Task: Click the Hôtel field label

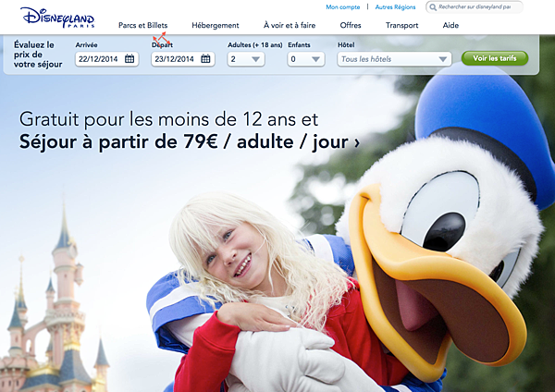Action: coord(346,45)
